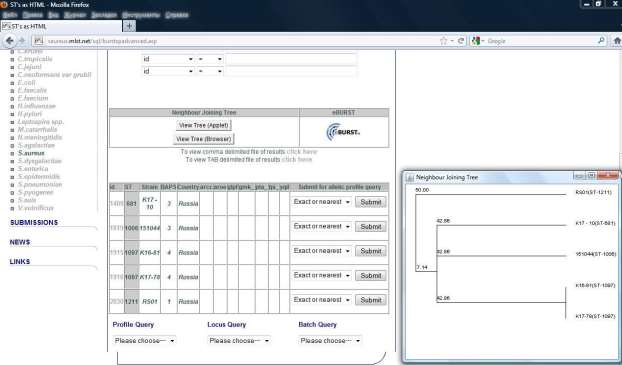
Task: Select the ST's as HTML tab
Action: pos(61,26)
